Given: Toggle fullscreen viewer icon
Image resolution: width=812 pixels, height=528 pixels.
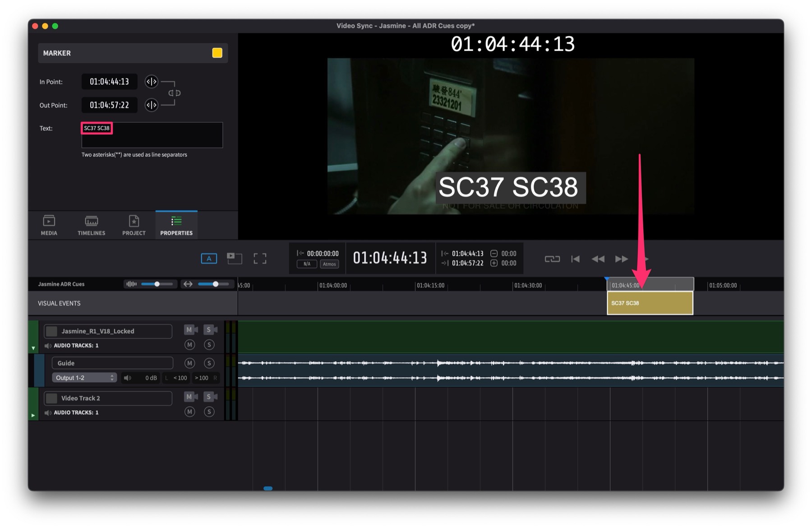Looking at the screenshot, I should [x=260, y=259].
